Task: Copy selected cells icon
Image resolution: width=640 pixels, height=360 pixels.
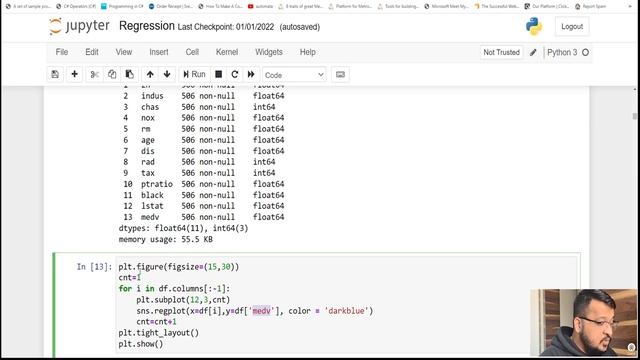Action: click(112, 75)
